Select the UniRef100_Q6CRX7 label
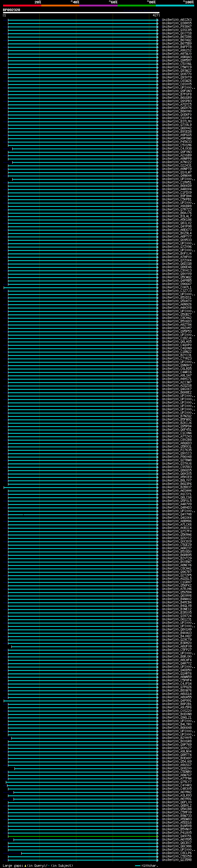Image resolution: width=197 pixels, height=868 pixels. click(x=177, y=843)
